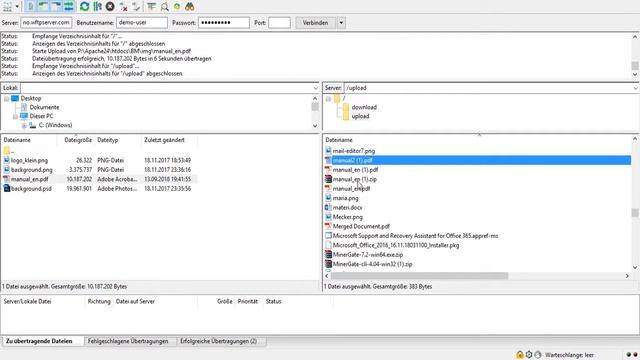Screen dimensions: 640x360
Task: Select remote file manual_en (1).zip
Action: pos(355,179)
